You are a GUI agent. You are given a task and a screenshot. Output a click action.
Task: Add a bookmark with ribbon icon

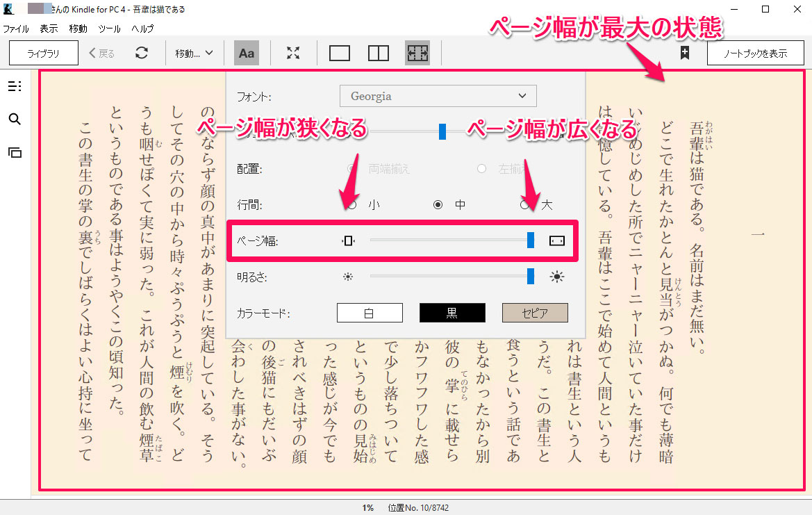(x=685, y=53)
